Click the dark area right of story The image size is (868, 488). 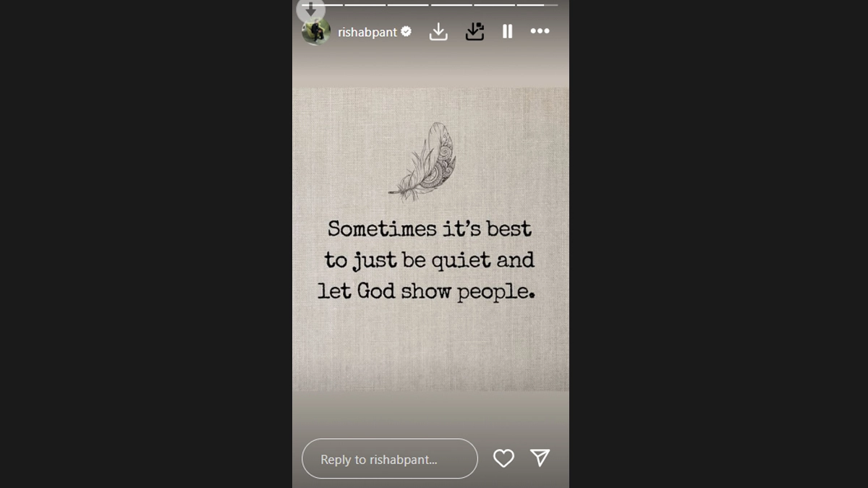(718, 244)
